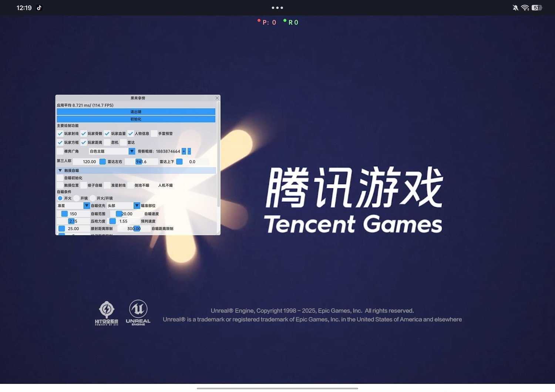This screenshot has height=392, width=555.
Task: Uncheck the 玩家射线 checkbox
Action: coord(60,134)
